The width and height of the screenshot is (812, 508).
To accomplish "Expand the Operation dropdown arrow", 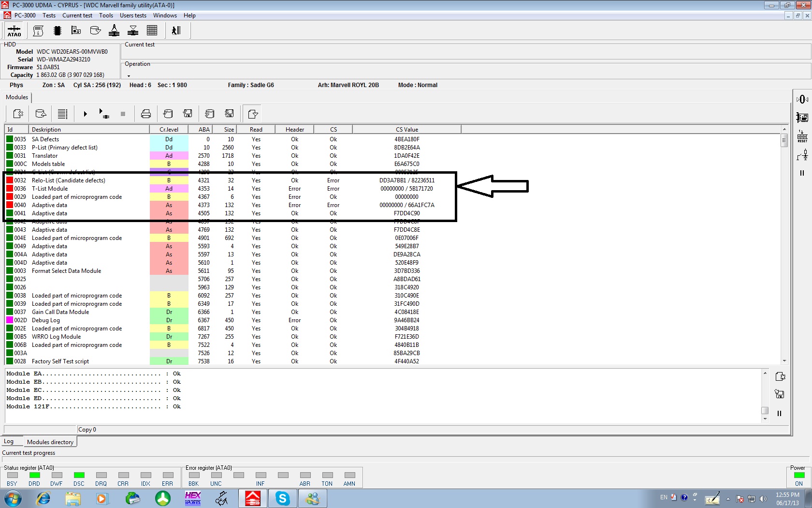I will tap(129, 75).
